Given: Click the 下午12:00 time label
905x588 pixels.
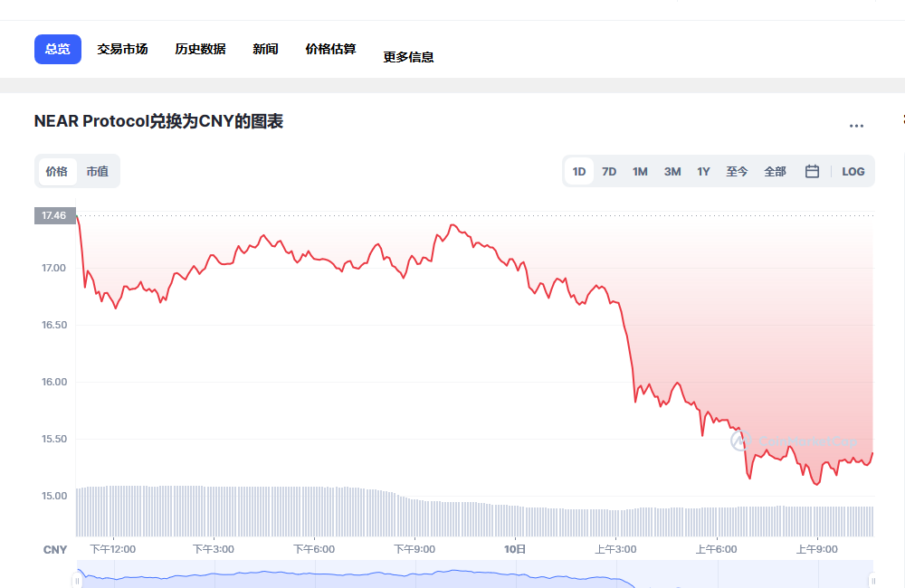Looking at the screenshot, I should (x=112, y=549).
